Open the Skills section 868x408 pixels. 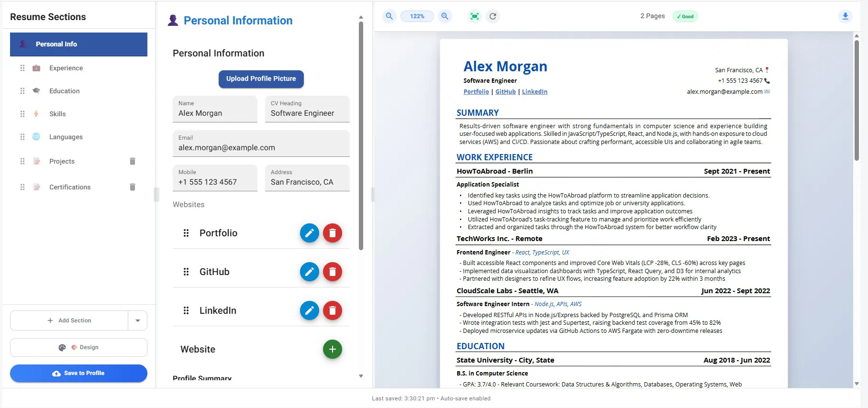(x=57, y=114)
